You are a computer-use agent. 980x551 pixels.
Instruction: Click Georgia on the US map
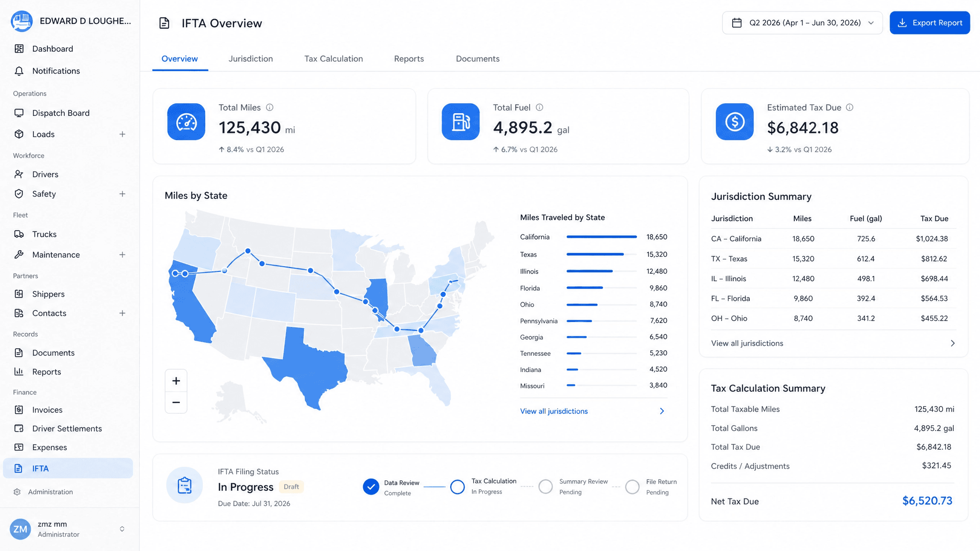(x=422, y=351)
